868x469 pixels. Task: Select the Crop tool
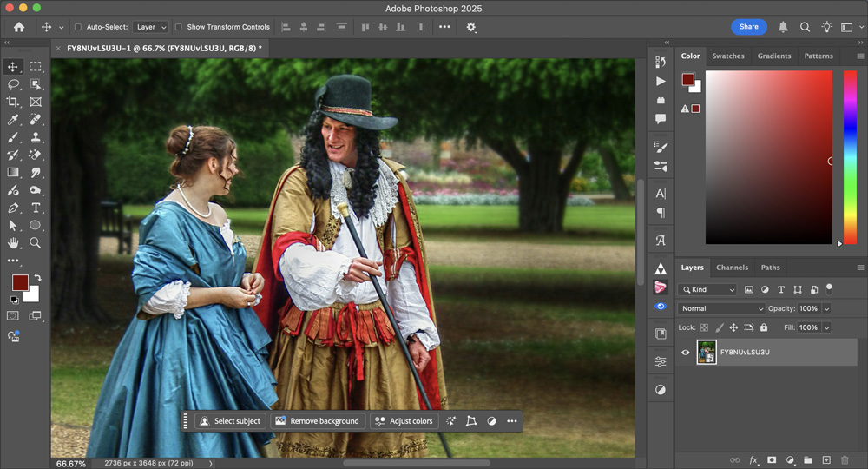[13, 102]
